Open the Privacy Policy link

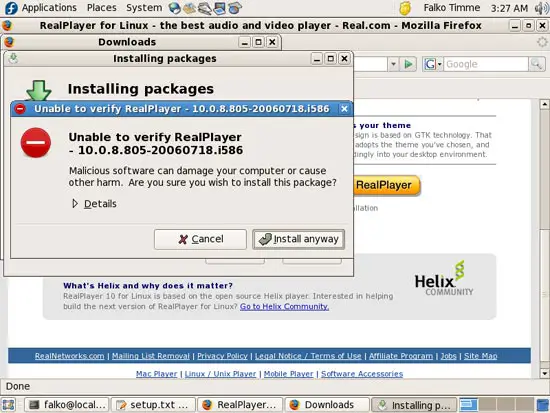[222, 356]
